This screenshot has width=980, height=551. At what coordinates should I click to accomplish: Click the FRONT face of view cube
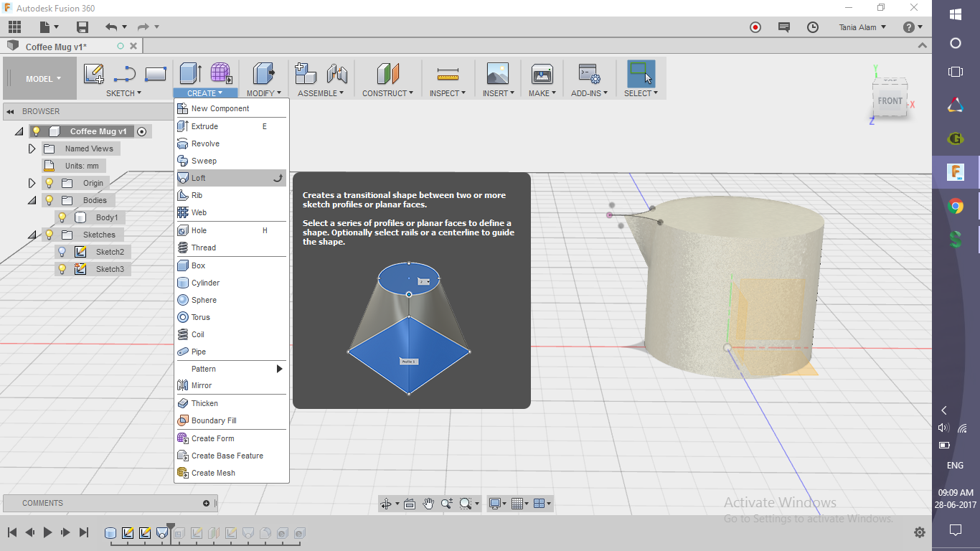click(890, 101)
